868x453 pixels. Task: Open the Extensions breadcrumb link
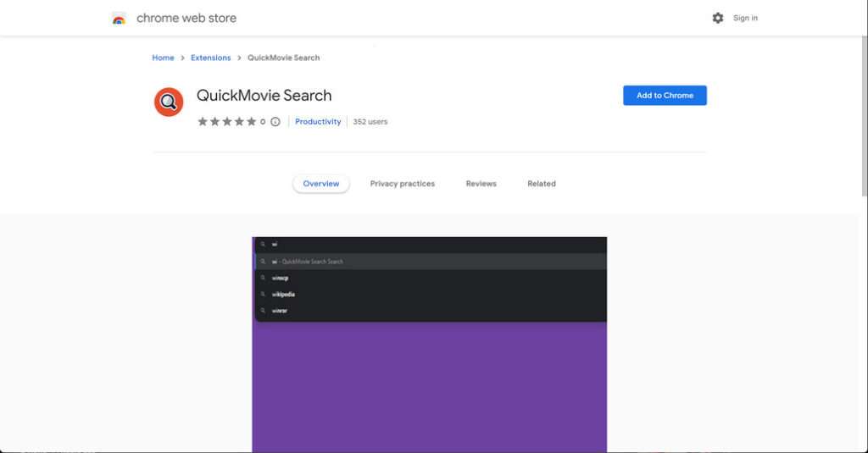pos(210,58)
